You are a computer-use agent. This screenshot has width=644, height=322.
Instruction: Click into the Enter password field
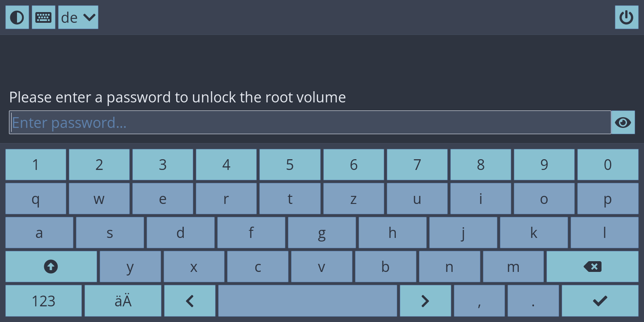[x=309, y=123]
